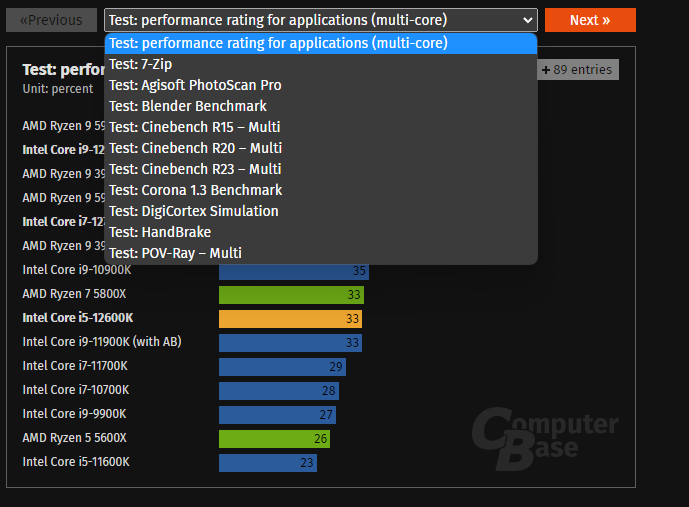Click green bar showing value 26
This screenshot has width=689, height=507.
(x=275, y=439)
